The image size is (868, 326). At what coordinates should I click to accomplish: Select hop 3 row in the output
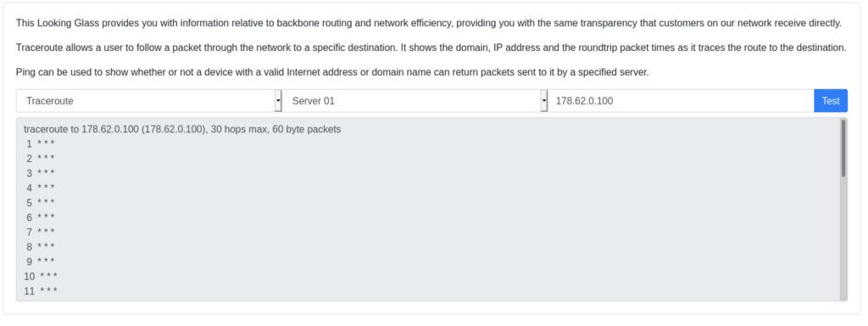pos(41,173)
